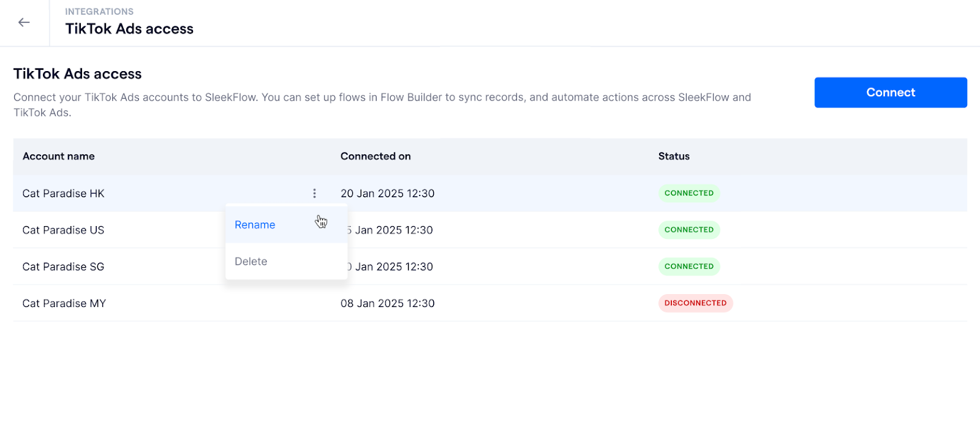Click the Connected on column header
Image resolution: width=980 pixels, height=435 pixels.
click(x=375, y=156)
